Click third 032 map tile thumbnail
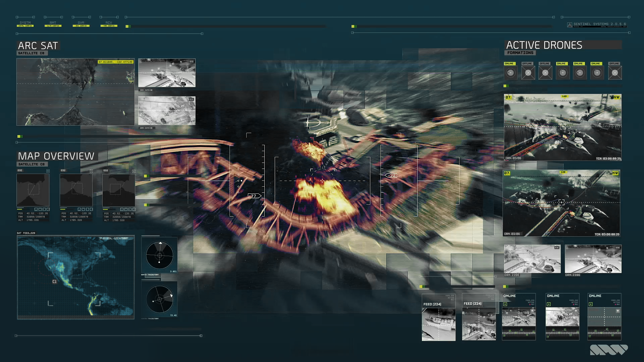 tap(119, 190)
